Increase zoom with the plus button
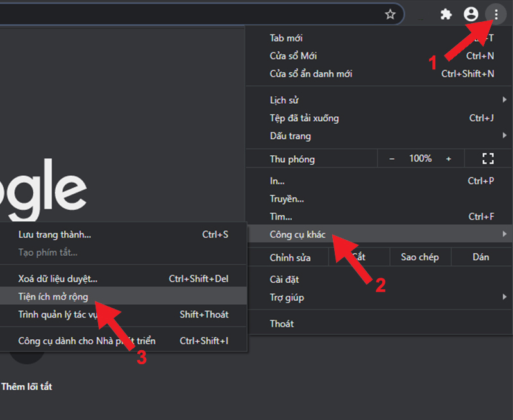Viewport: 513px width, 420px height. pos(448,159)
